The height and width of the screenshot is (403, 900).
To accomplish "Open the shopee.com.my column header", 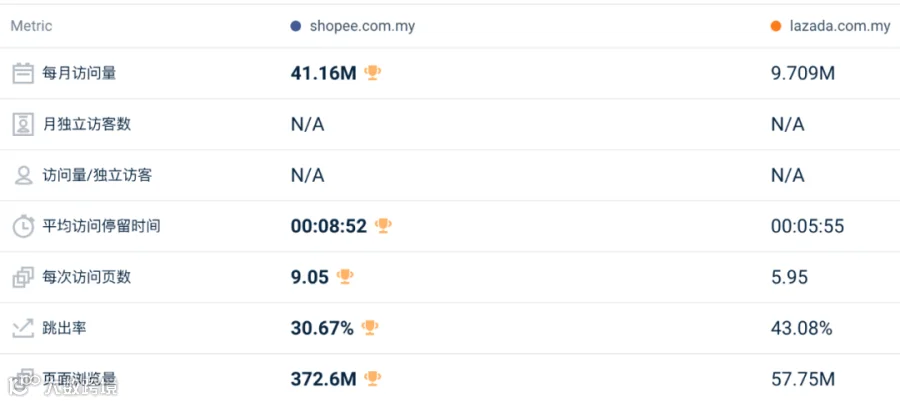I will (x=362, y=26).
